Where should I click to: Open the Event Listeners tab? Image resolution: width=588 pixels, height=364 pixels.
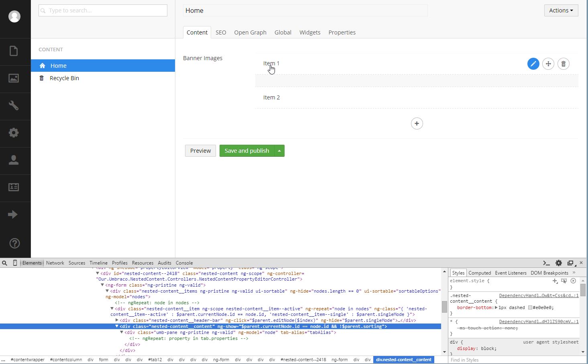click(511, 273)
